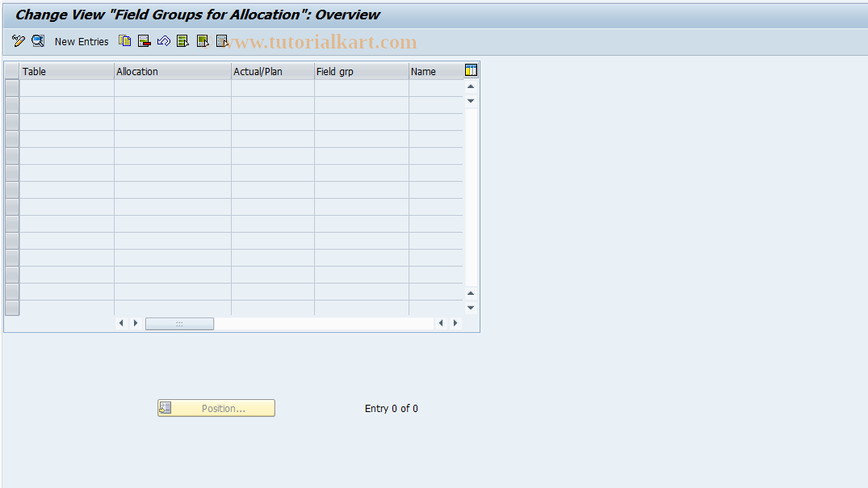The image size is (868, 488).
Task: Select the first table row selector
Action: 12,88
